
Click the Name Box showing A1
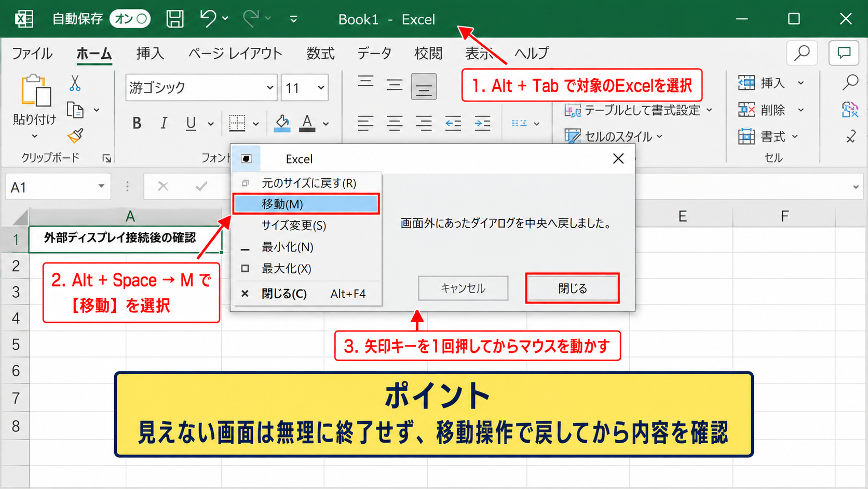pyautogui.click(x=58, y=187)
